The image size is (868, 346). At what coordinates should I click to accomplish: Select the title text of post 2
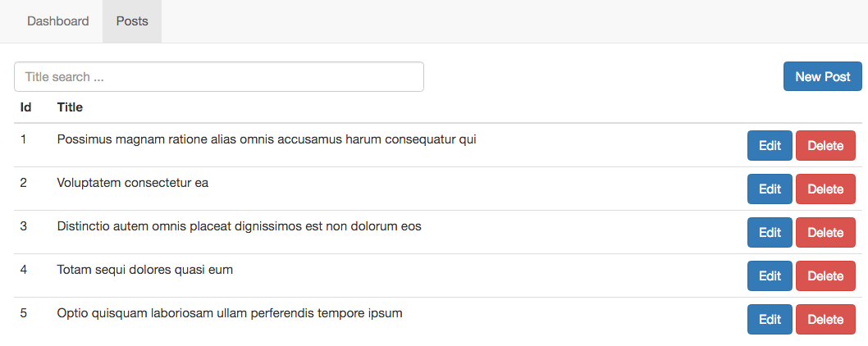point(133,183)
